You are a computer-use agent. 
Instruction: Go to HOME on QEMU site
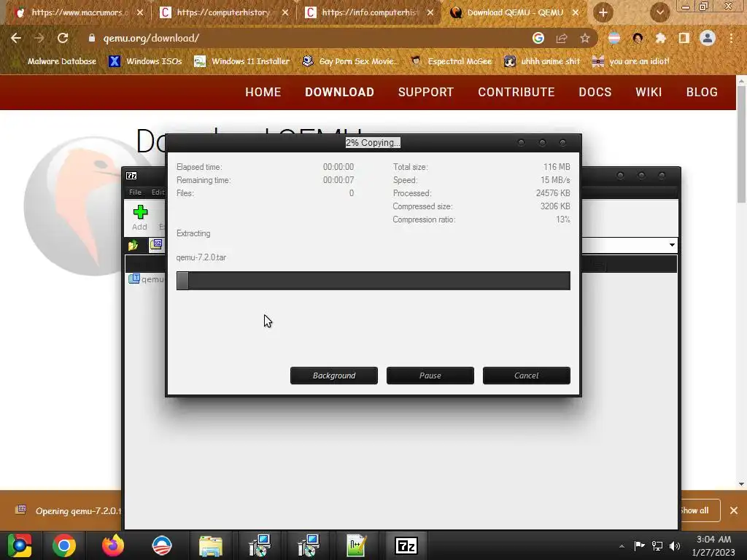[263, 92]
